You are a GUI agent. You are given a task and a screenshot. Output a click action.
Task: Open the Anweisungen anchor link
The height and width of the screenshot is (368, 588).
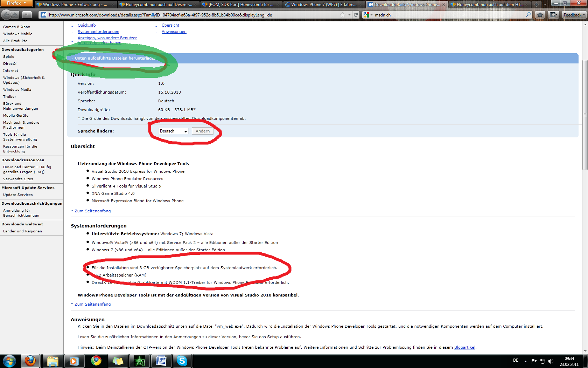(x=174, y=32)
